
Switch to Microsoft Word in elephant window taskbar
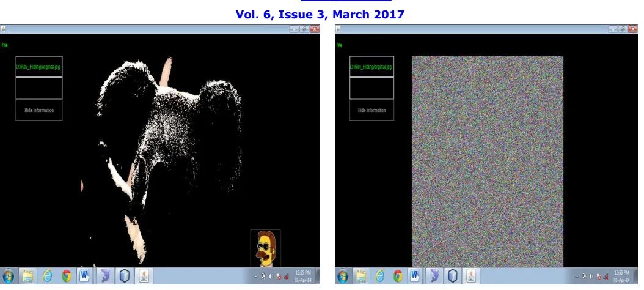click(x=85, y=276)
